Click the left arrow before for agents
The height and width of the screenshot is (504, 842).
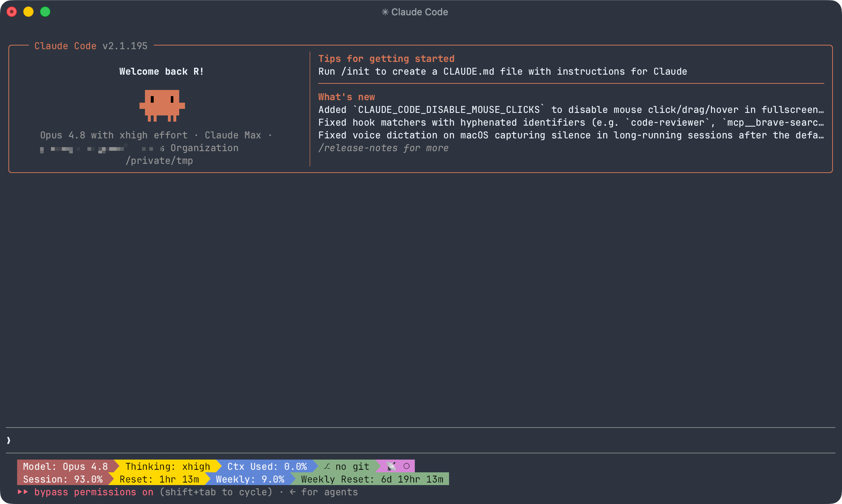(x=292, y=492)
